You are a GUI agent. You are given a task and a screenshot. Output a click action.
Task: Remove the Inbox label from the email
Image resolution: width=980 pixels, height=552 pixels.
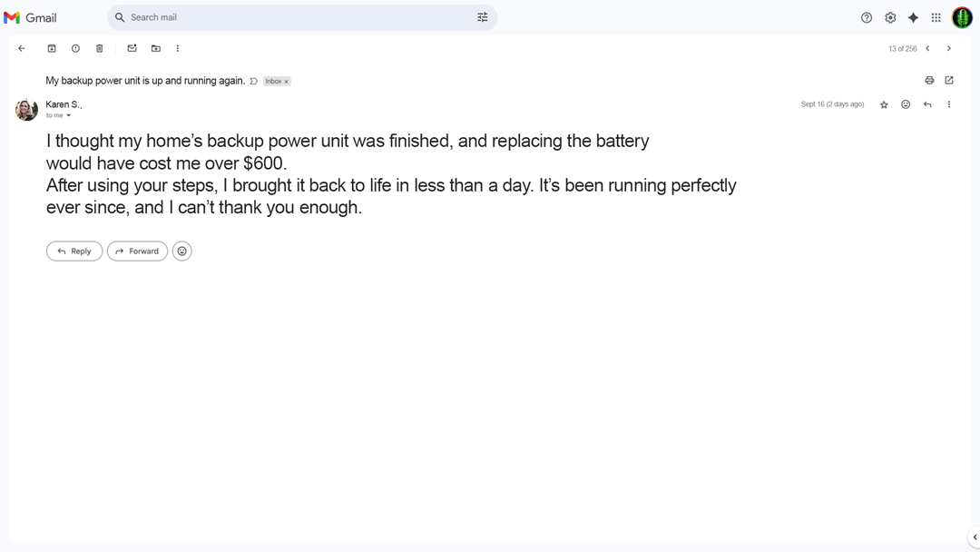click(x=286, y=81)
